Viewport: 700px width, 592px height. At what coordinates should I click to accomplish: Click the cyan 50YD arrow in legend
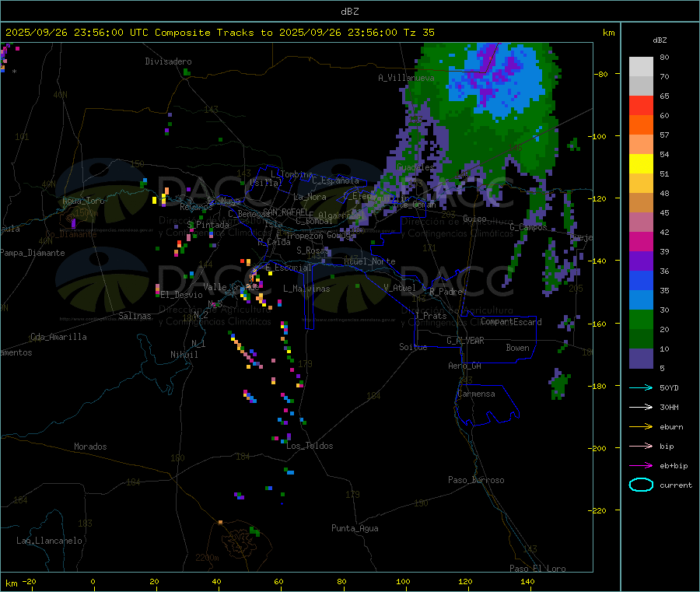[641, 387]
